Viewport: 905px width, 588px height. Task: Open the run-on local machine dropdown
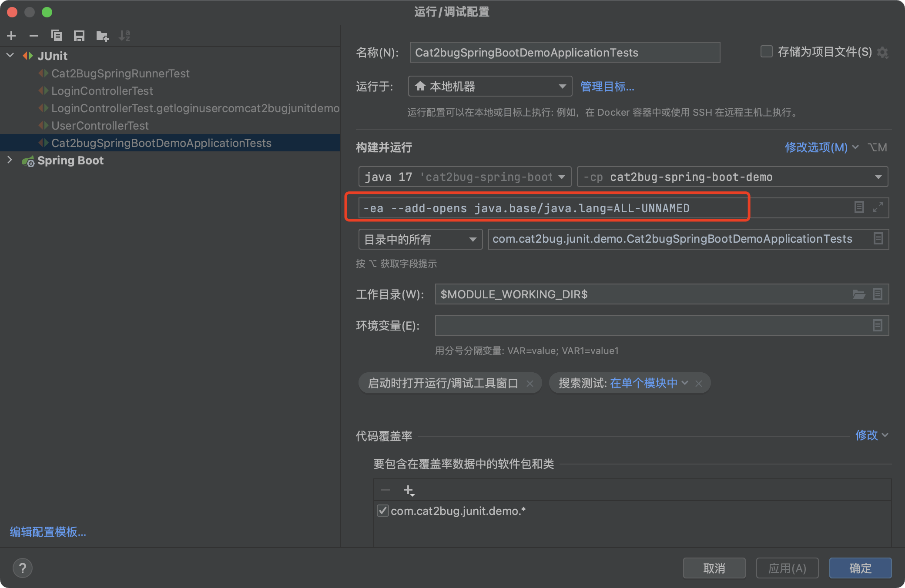pyautogui.click(x=490, y=87)
